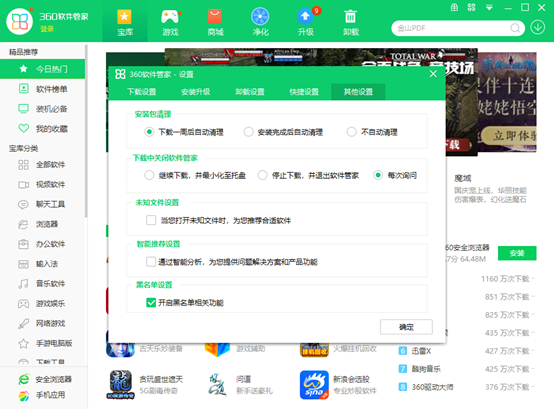Open 聊天工具 category
554x409 pixels.
pos(42,204)
